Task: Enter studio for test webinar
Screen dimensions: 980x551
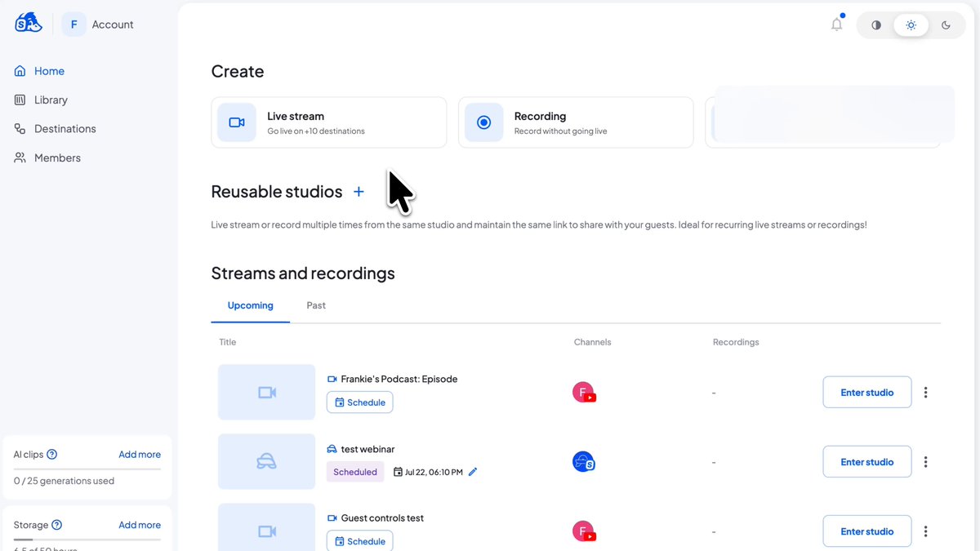Action: (x=867, y=462)
